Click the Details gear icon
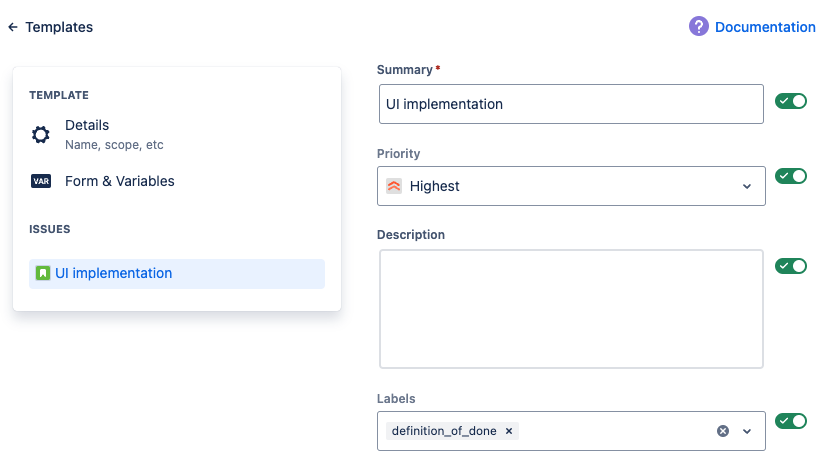The image size is (824, 458). tap(41, 135)
